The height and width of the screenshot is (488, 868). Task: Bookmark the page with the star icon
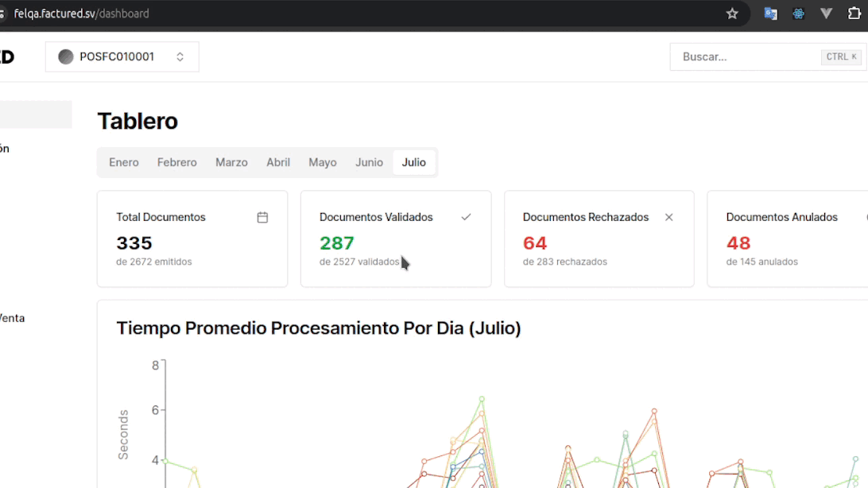732,14
